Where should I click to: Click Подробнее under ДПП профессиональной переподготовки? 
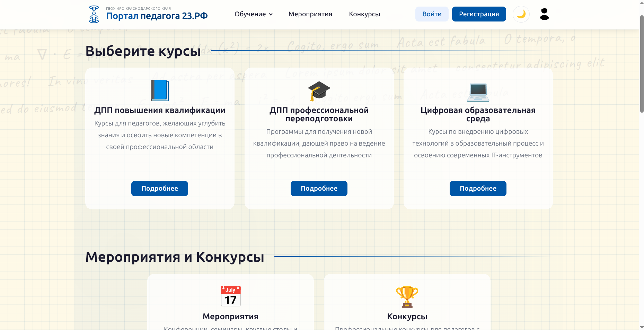(319, 189)
